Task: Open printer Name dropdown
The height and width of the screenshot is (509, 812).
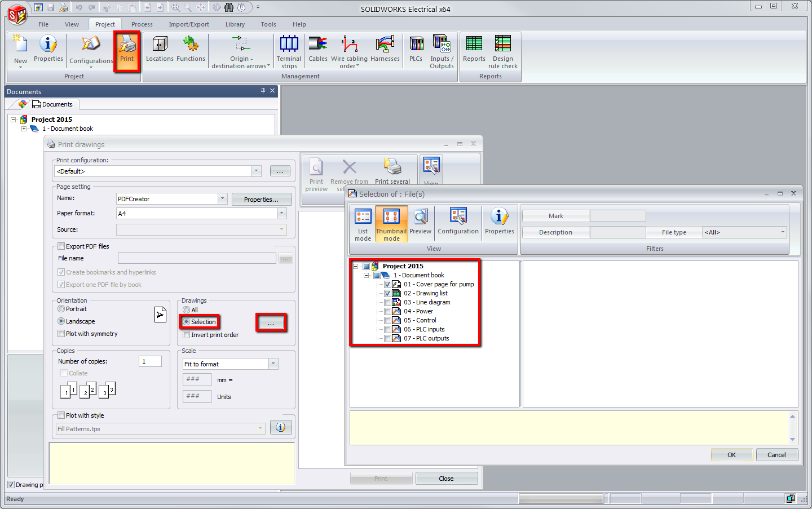Action: [x=222, y=198]
